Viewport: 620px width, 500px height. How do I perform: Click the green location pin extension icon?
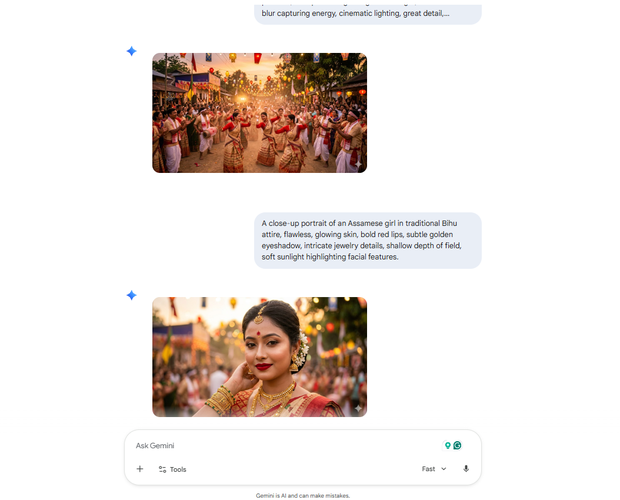(448, 445)
